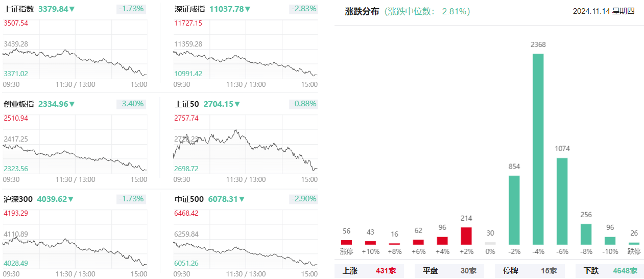This screenshot has width=644, height=279.
Task: Select the -1.73% change badge for 上证指数
Action: 131,9
